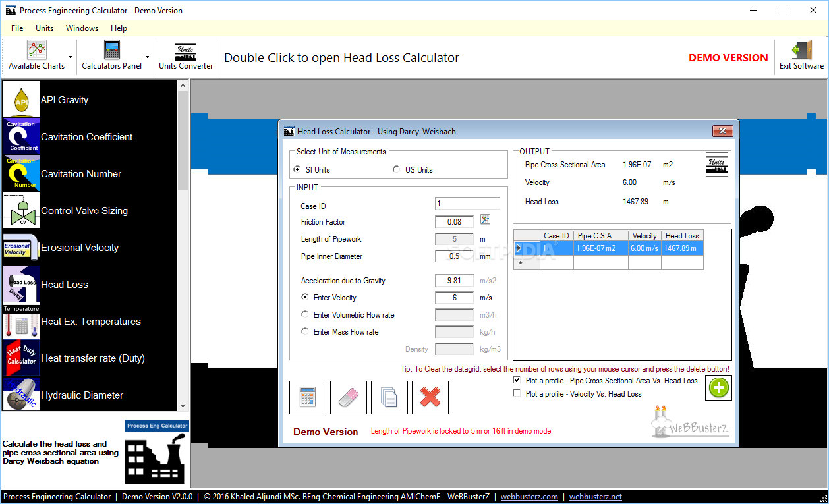This screenshot has height=504, width=829.
Task: Click the Acceleration due to Gravity field
Action: 454,280
